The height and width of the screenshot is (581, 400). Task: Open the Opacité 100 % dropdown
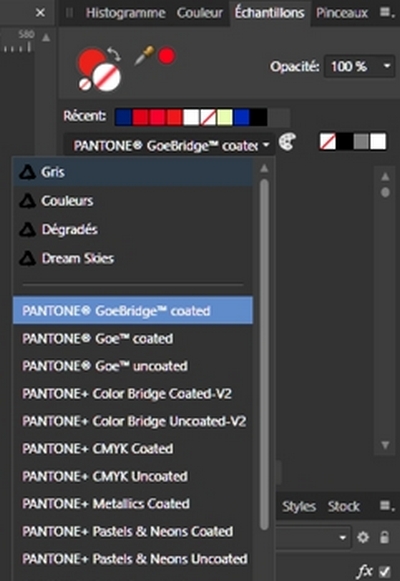pos(359,66)
